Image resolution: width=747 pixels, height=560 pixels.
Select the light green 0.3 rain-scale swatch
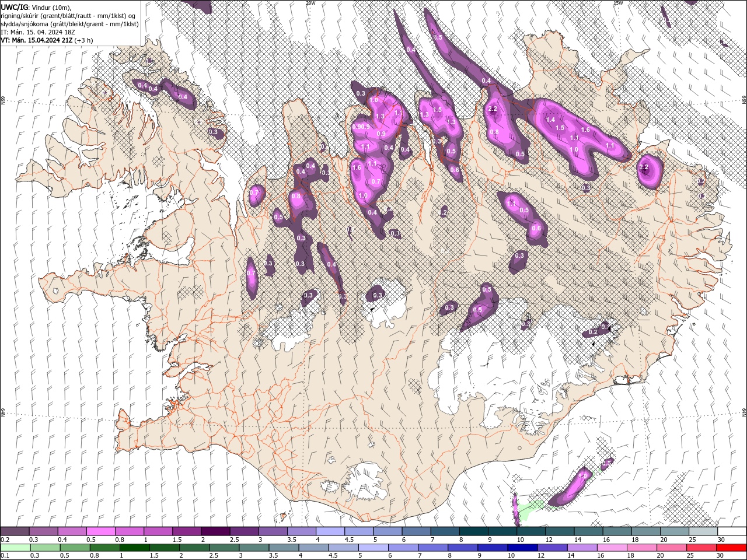click(x=45, y=548)
